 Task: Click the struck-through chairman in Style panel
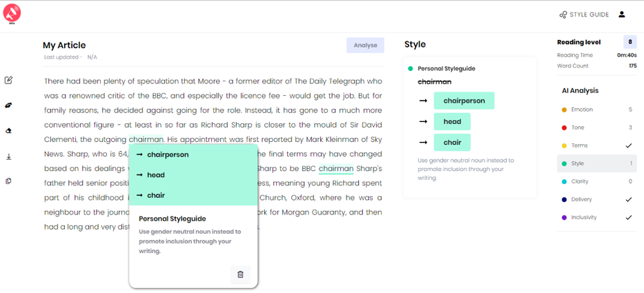(x=435, y=82)
